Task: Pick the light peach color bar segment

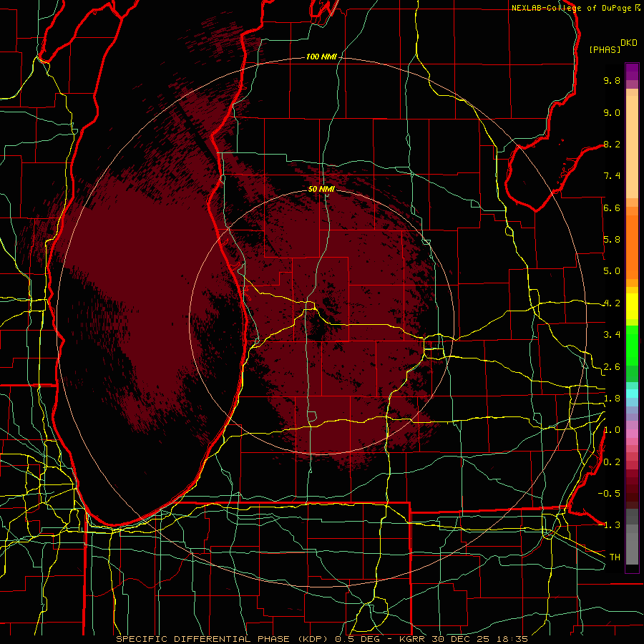Action: tap(632, 147)
